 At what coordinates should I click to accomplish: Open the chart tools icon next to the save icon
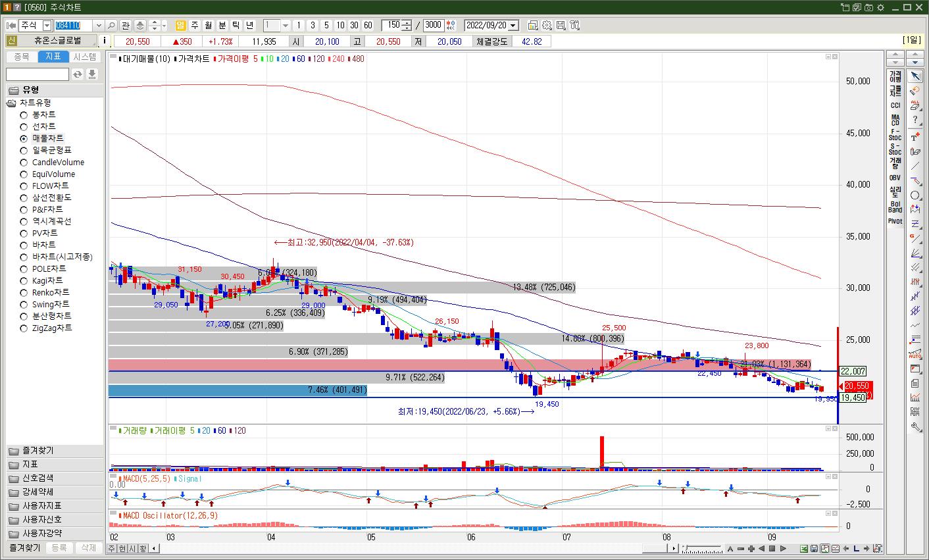coord(575,26)
